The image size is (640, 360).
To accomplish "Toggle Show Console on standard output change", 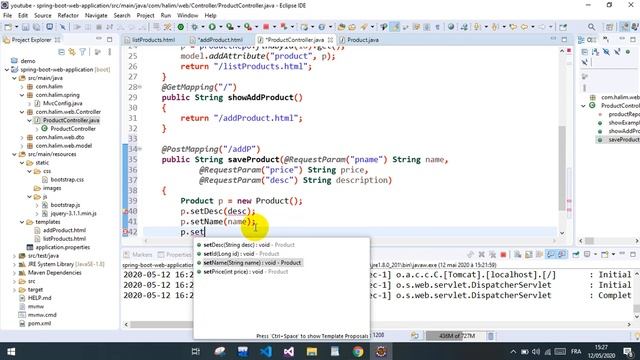I will (x=551, y=255).
